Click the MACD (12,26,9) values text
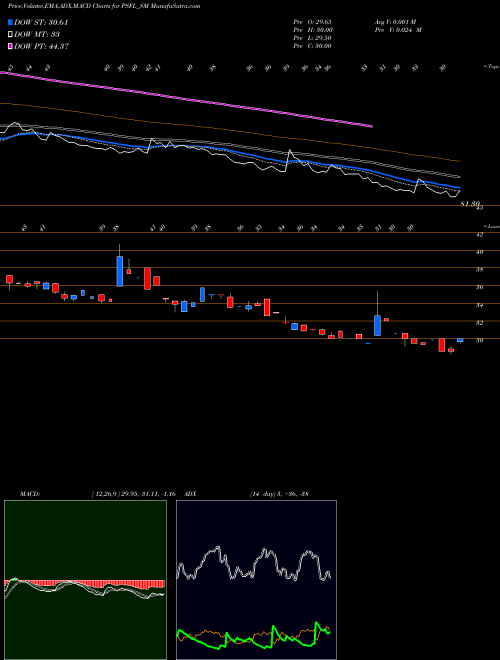500x660 pixels. (133, 494)
